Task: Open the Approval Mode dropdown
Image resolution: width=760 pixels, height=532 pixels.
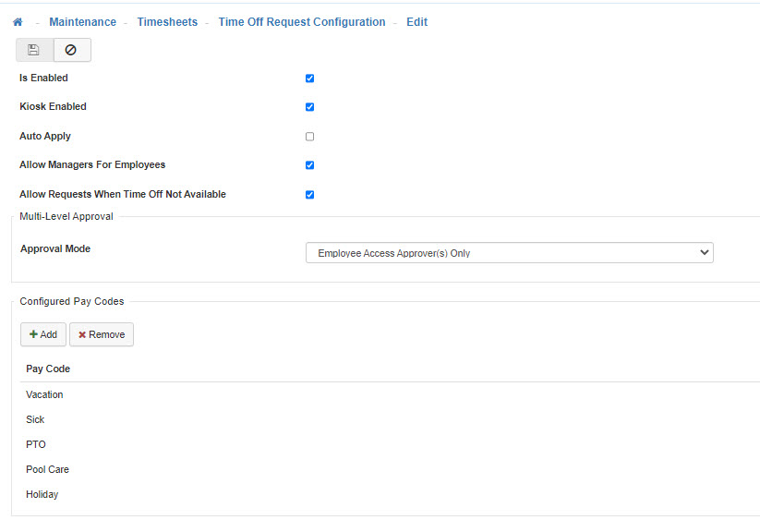Action: coord(509,253)
